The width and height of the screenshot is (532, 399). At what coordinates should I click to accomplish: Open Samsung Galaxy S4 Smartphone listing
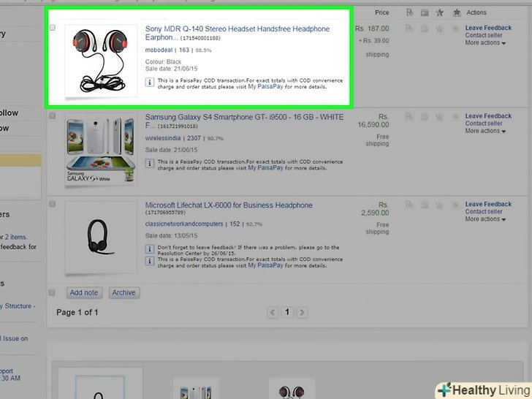(244, 121)
